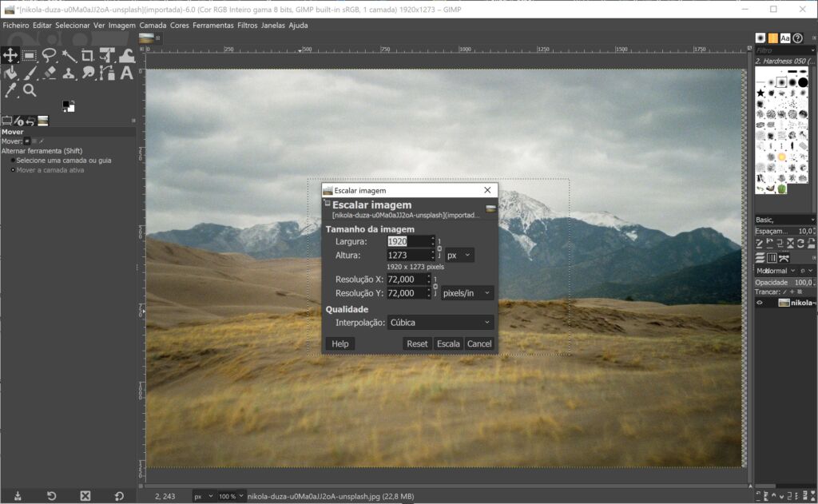Open the px unit dropdown in dialog
The width and height of the screenshot is (818, 504).
pos(459,256)
